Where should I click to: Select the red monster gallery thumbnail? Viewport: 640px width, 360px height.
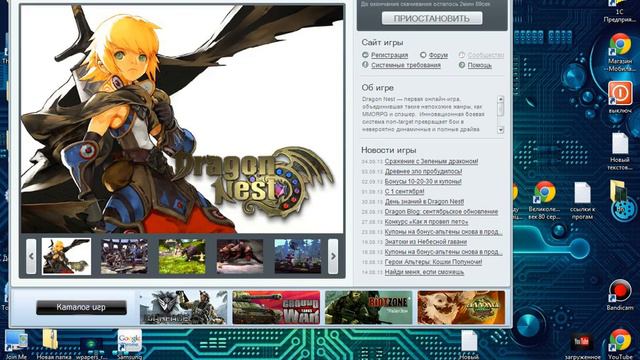tap(240, 256)
